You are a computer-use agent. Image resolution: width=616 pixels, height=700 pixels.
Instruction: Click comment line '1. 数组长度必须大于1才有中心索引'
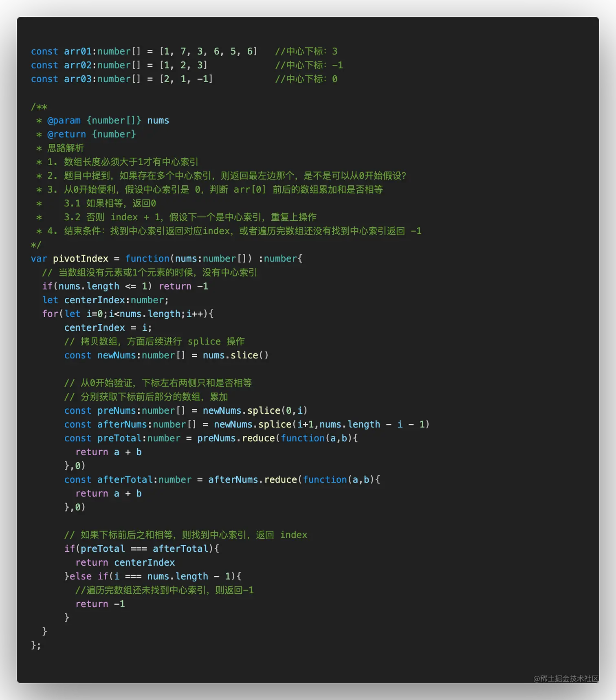[117, 162]
